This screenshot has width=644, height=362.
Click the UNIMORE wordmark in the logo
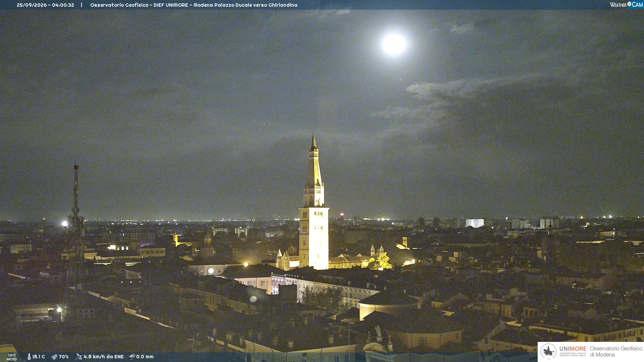pyautogui.click(x=573, y=349)
